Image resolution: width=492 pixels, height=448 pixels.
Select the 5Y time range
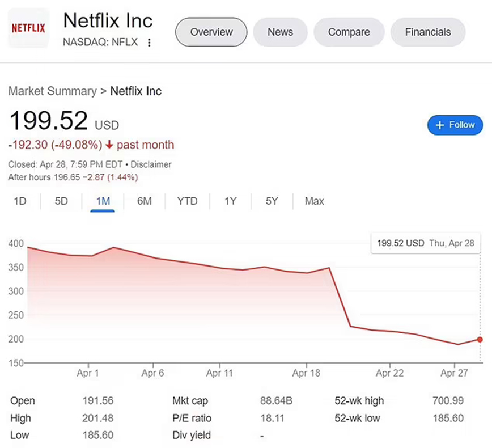click(x=272, y=201)
